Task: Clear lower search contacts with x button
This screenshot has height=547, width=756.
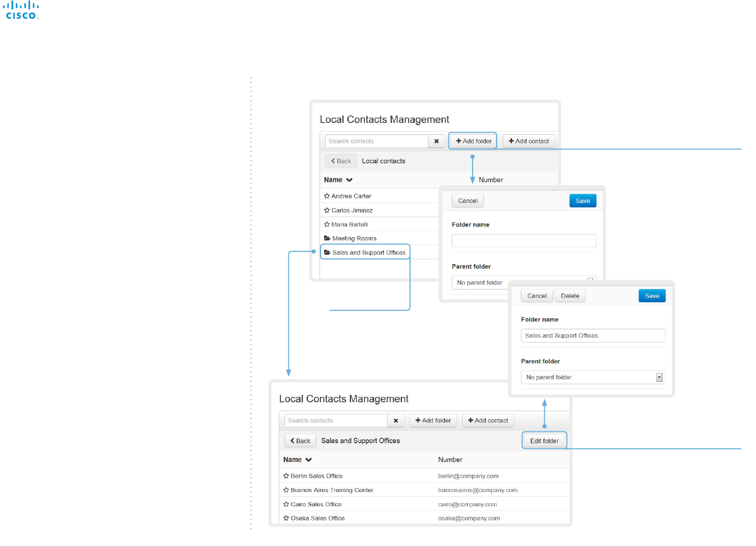Action: tap(396, 420)
